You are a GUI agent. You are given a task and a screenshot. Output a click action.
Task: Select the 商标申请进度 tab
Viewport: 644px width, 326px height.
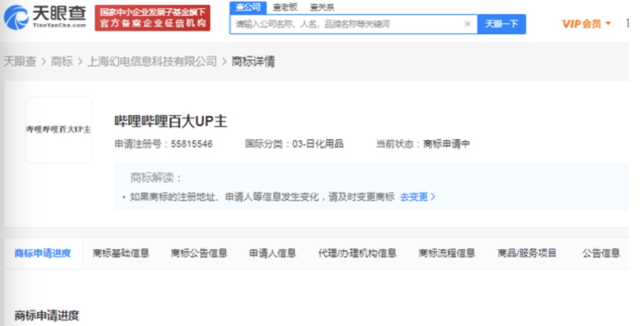[43, 253]
